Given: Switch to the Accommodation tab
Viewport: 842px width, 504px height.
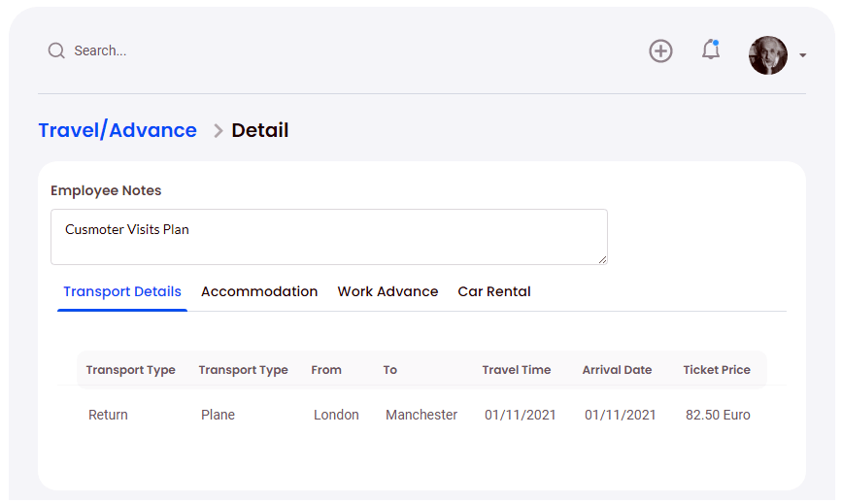Looking at the screenshot, I should [x=259, y=291].
